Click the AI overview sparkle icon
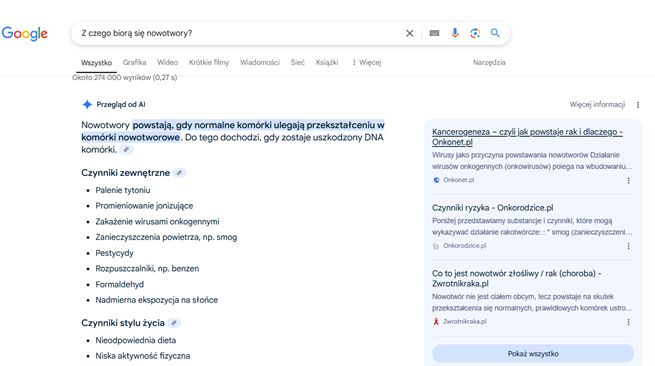 pos(87,104)
